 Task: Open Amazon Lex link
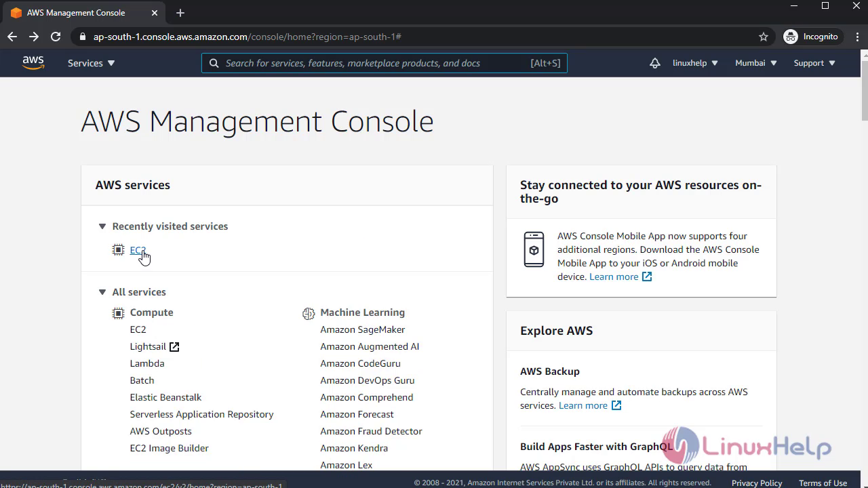pos(346,465)
